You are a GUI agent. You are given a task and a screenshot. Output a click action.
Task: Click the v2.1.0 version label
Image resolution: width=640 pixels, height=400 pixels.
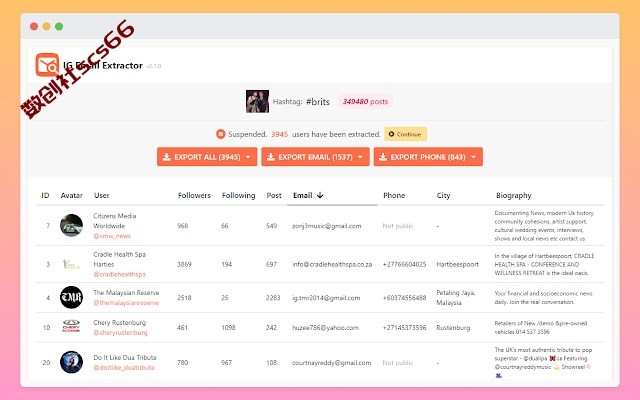tap(153, 66)
